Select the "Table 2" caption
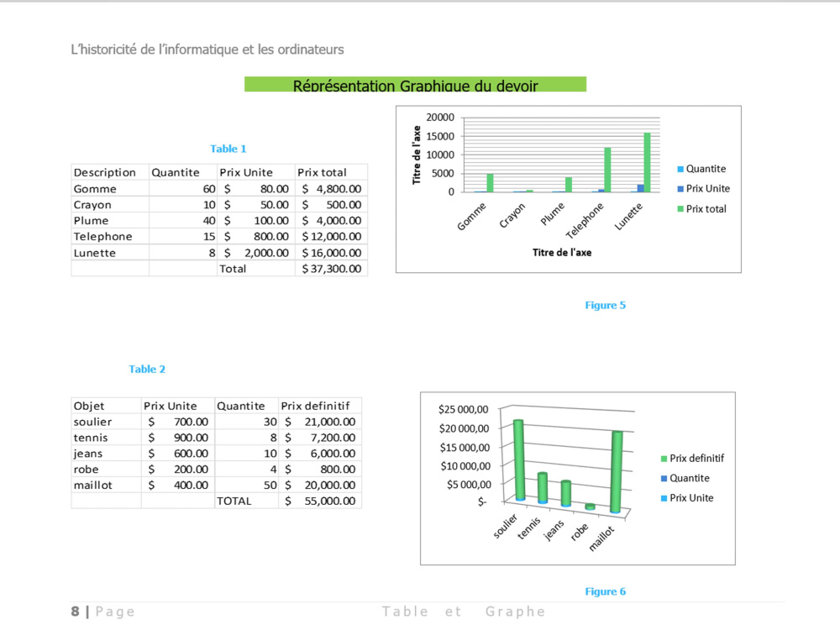The width and height of the screenshot is (840, 630). tap(147, 369)
